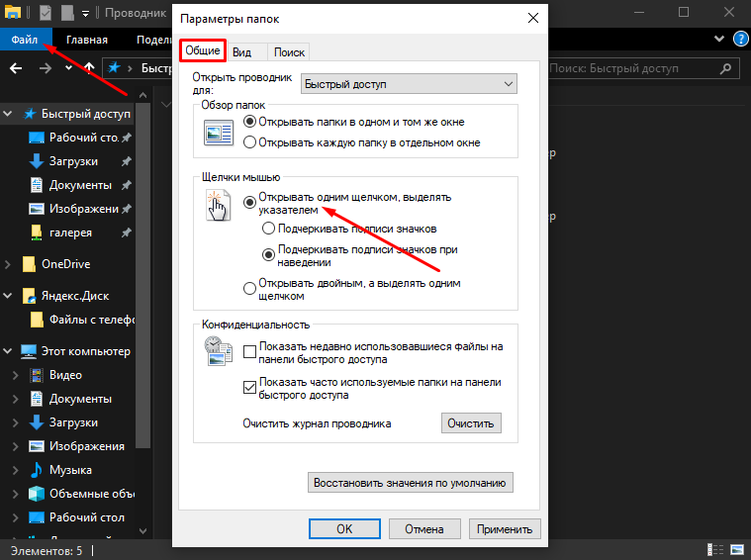Collapse the Быстрый доступ tree node

click(x=8, y=114)
